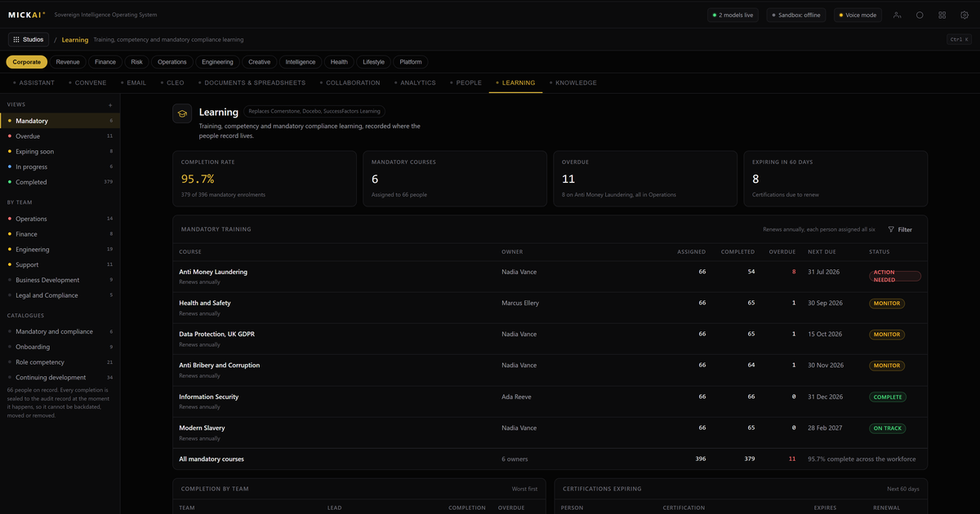Click the circle status icon in header
The width and height of the screenshot is (980, 514).
click(x=920, y=15)
